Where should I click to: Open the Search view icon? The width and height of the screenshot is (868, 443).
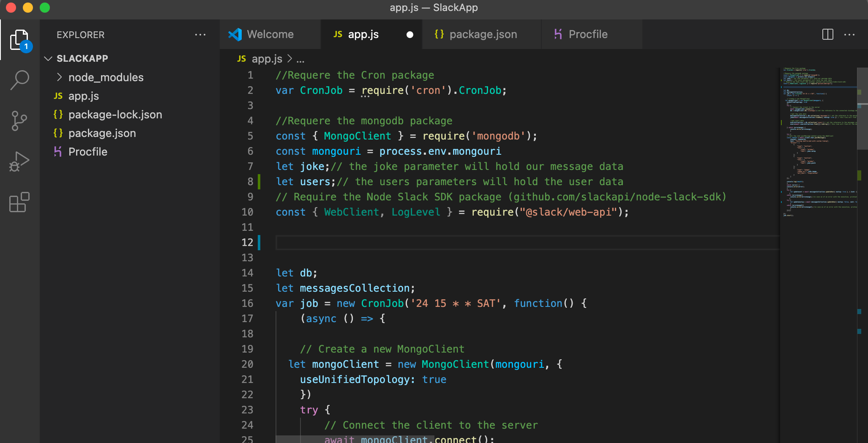click(20, 80)
